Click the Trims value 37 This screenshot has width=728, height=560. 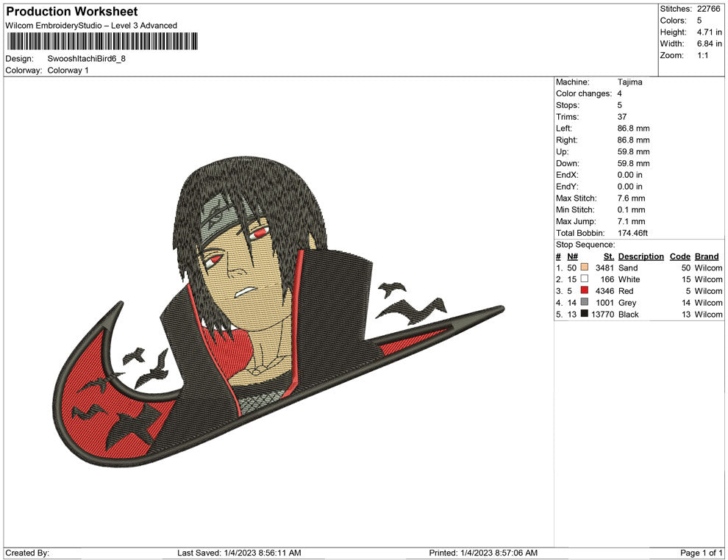(622, 116)
